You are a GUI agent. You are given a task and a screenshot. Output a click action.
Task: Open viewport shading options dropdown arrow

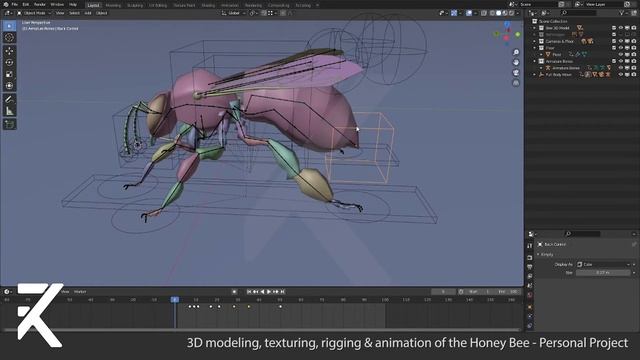(x=517, y=13)
